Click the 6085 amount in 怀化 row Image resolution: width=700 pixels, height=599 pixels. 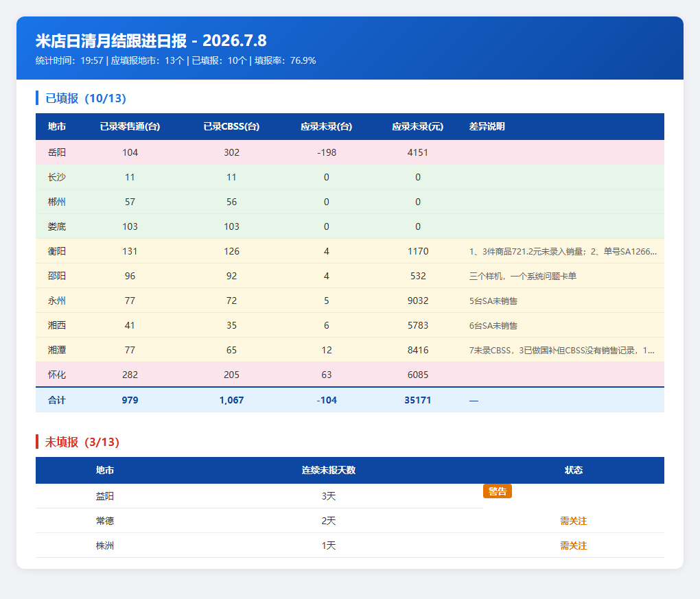coord(418,375)
